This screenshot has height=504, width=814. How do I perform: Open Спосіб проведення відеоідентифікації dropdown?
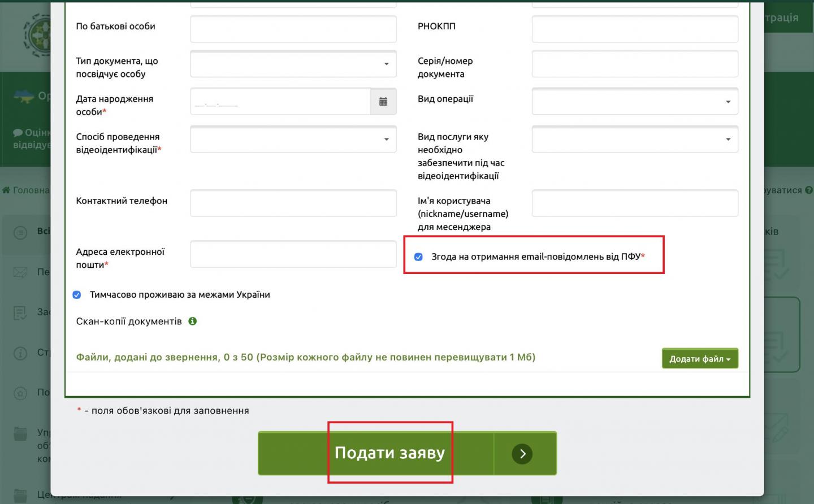pyautogui.click(x=293, y=140)
